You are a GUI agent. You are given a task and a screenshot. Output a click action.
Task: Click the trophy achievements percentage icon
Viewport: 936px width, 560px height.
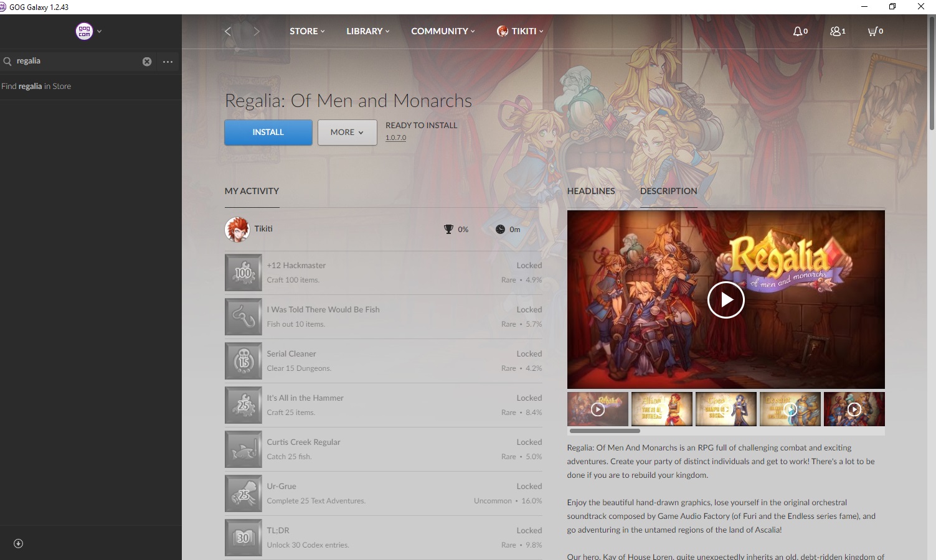click(x=448, y=230)
